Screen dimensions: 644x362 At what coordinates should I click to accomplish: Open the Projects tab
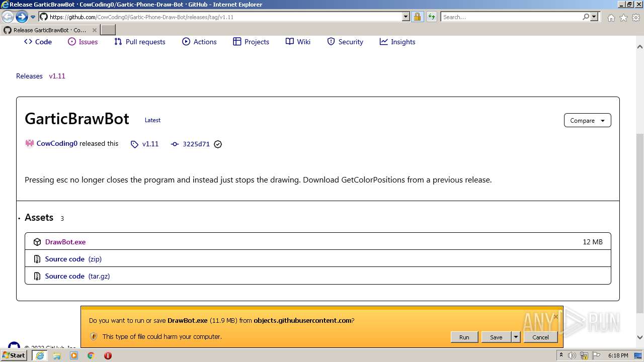(251, 42)
